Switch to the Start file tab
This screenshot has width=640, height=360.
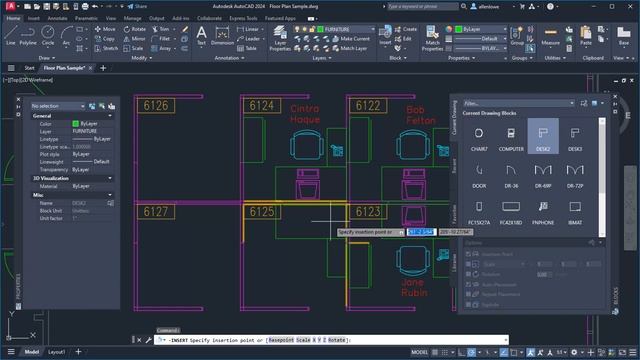(29, 68)
